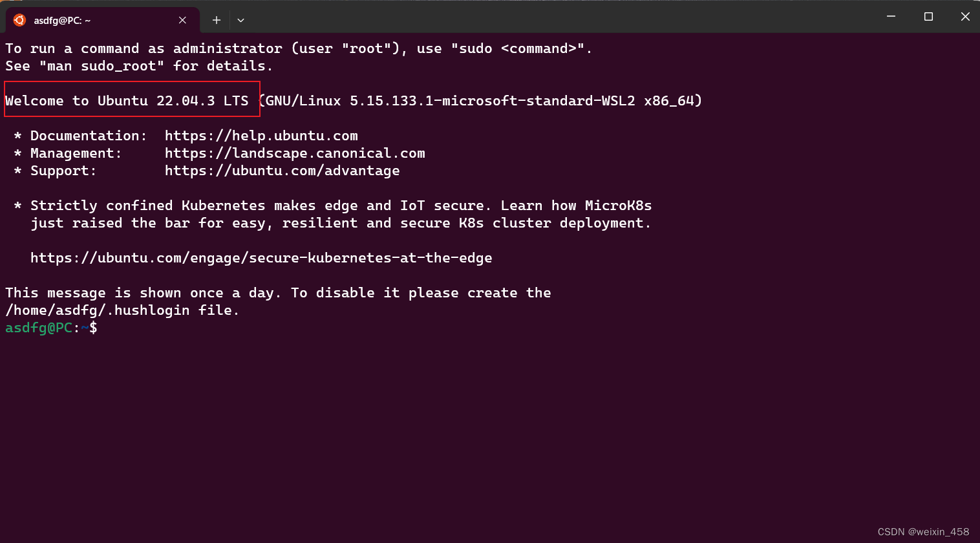
Task: Click the secure-kubernetes-at-the-edge URL
Action: tap(261, 257)
